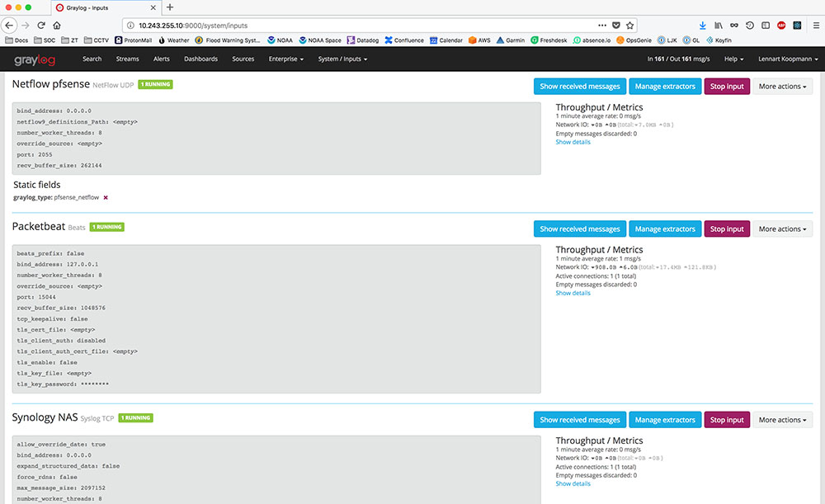
Task: Close the Graylog - Inputs tab
Action: point(153,8)
